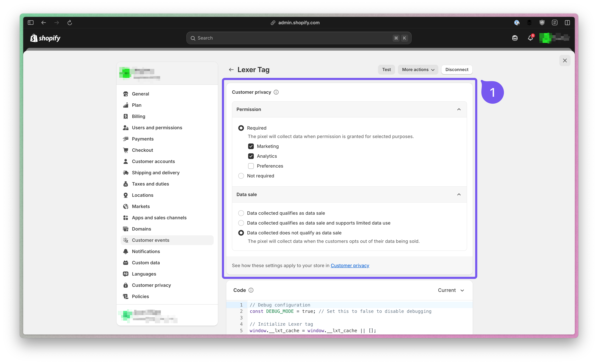Image resolution: width=598 pixels, height=364 pixels.
Task: Go back using arrow beside Lexer Tag
Action: click(x=231, y=70)
